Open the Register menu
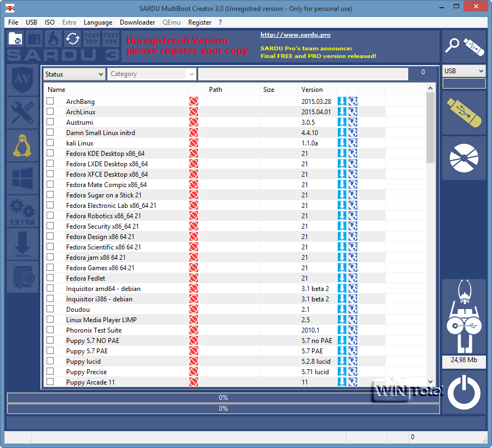This screenshot has width=492, height=448. [200, 22]
